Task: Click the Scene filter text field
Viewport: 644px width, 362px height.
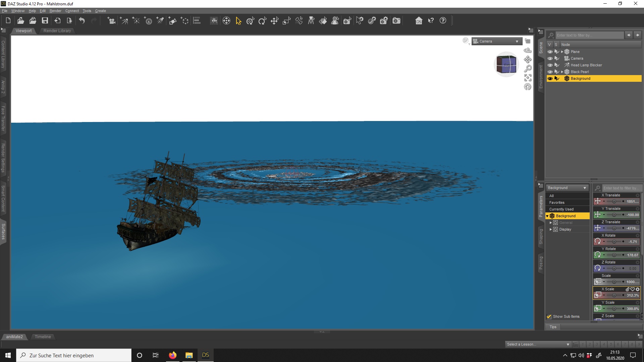Action: tap(589, 35)
